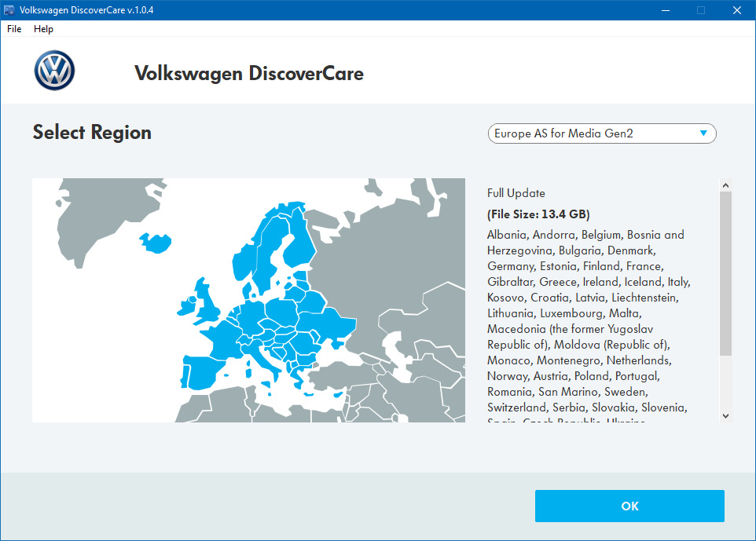Image resolution: width=756 pixels, height=541 pixels.
Task: Click the blue arrow of region selector
Action: [703, 133]
